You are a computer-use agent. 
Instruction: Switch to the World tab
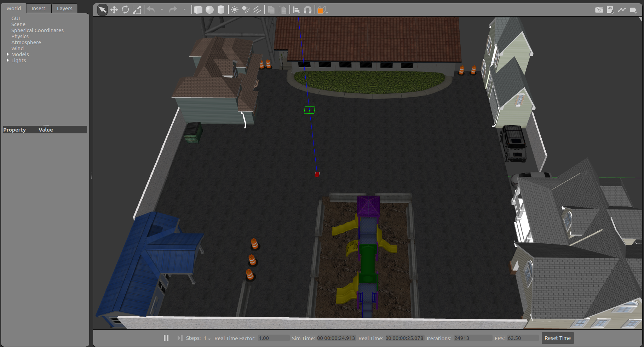13,8
